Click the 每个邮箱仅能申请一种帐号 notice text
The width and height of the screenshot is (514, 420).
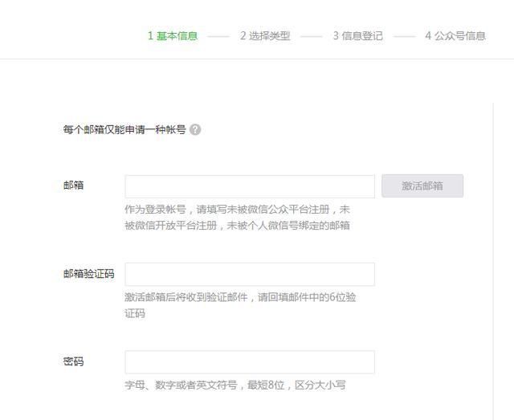tap(124, 129)
